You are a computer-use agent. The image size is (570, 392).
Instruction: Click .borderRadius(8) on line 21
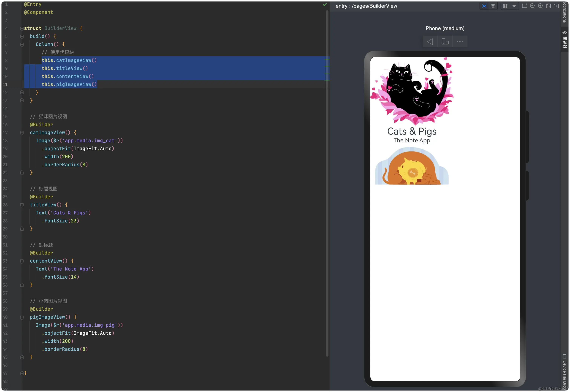65,165
